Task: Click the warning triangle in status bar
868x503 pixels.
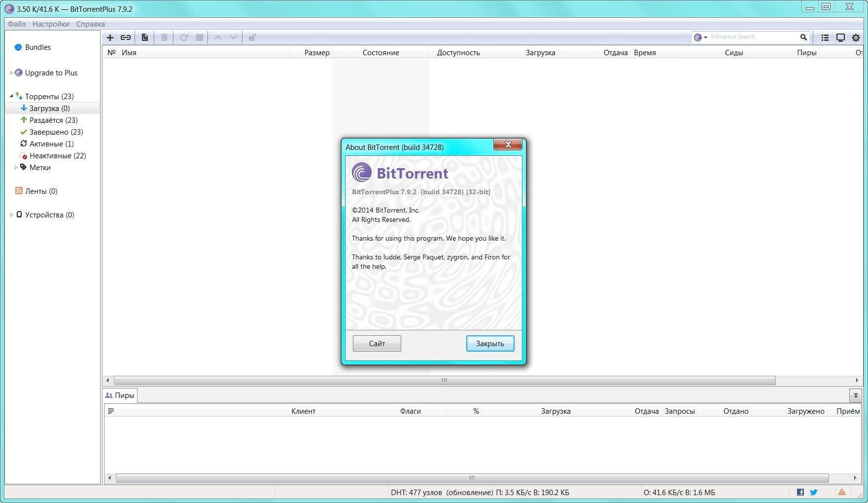Action: point(841,492)
